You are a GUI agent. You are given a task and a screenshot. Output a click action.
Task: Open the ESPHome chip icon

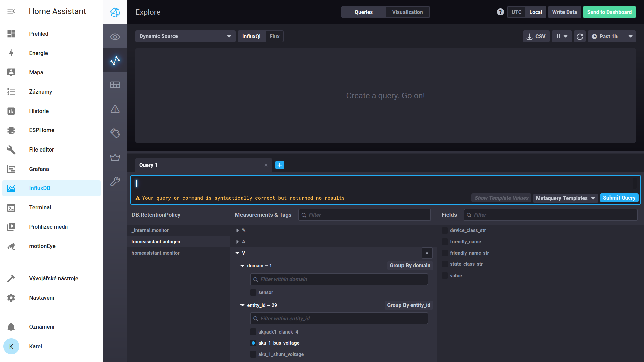point(11,130)
